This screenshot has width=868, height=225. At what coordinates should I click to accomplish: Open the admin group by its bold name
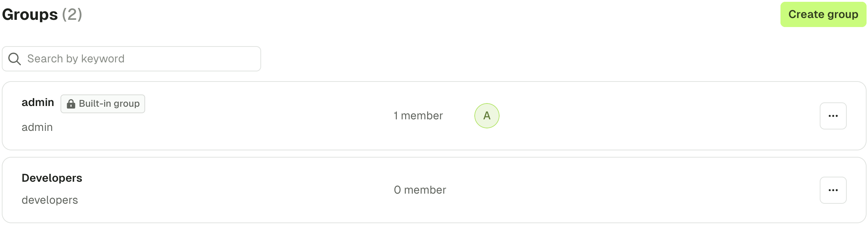38,102
